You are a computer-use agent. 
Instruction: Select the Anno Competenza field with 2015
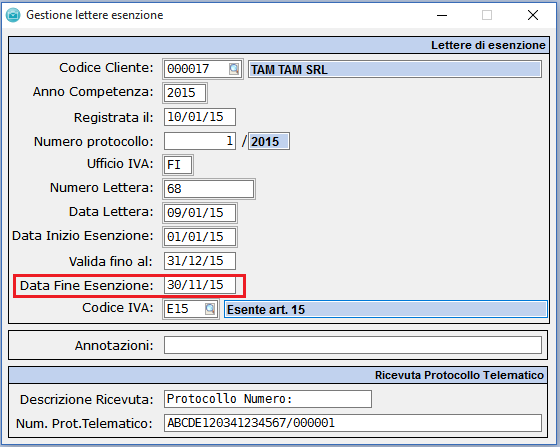pyautogui.click(x=185, y=93)
